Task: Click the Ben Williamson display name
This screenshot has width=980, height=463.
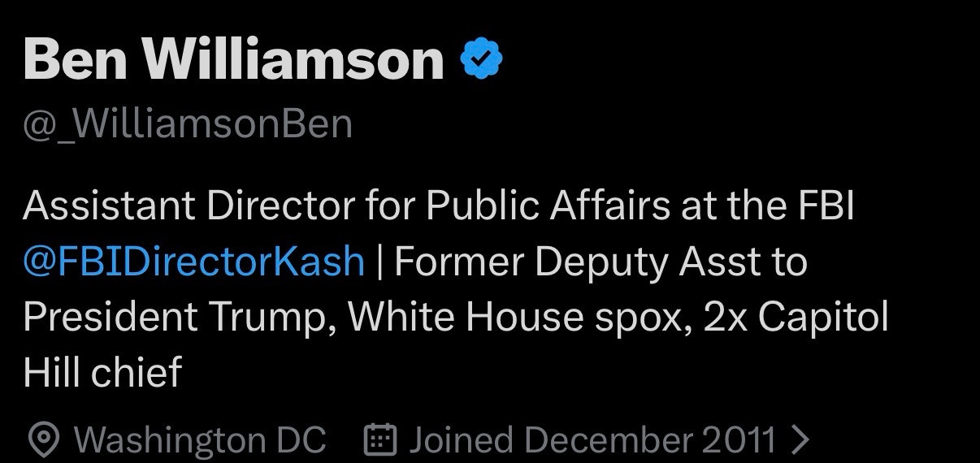Action: 234,59
